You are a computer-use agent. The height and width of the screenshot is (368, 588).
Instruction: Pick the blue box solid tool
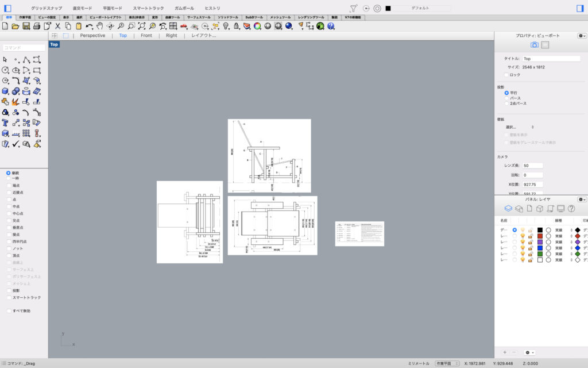(x=5, y=91)
